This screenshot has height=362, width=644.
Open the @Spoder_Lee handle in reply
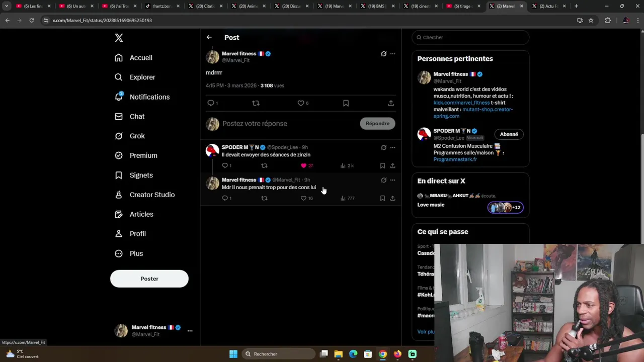click(x=282, y=147)
